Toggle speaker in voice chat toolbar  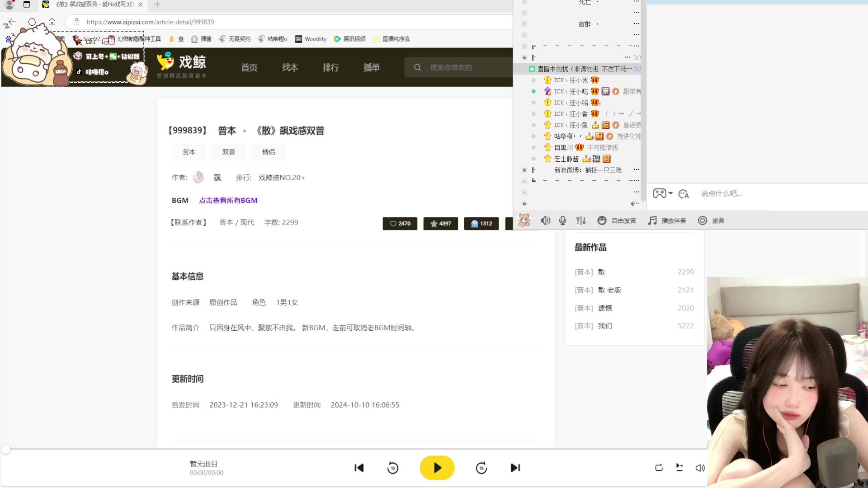click(x=545, y=221)
